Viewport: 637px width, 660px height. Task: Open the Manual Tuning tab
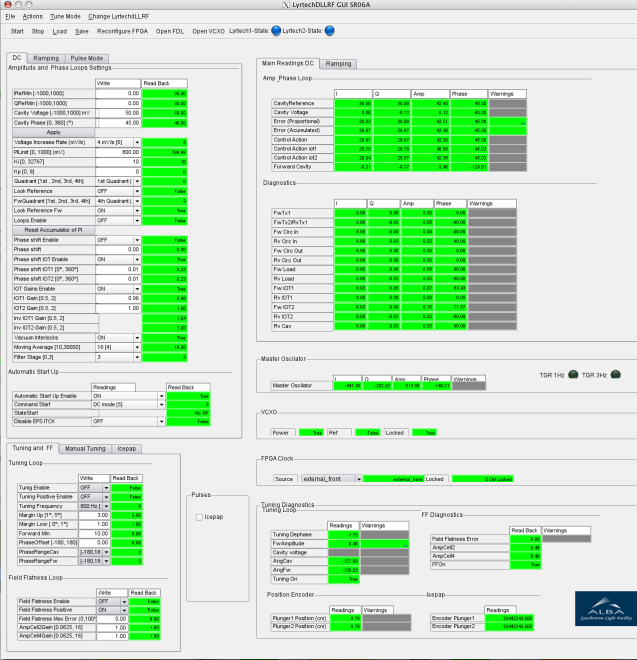pos(85,449)
